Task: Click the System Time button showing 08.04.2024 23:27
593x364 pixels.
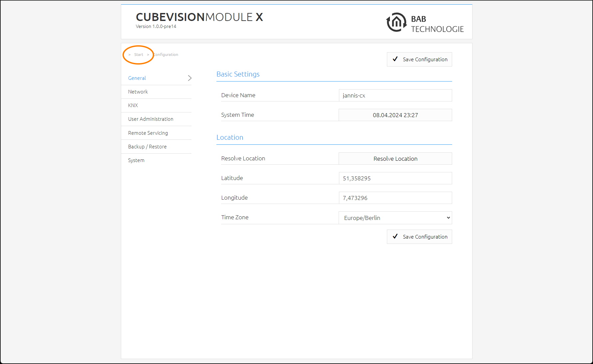Action: point(395,115)
